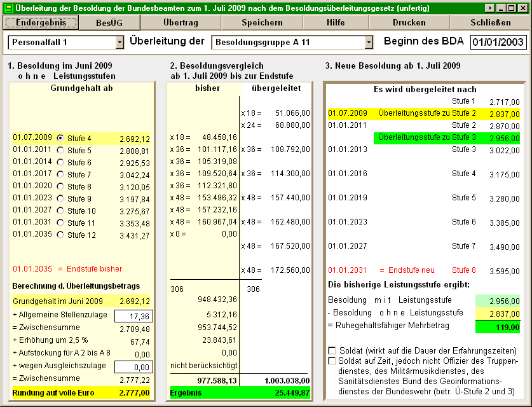Expand the Besoldungsgruppe A 11 dropdown
This screenshot has height=407, width=532.
369,43
